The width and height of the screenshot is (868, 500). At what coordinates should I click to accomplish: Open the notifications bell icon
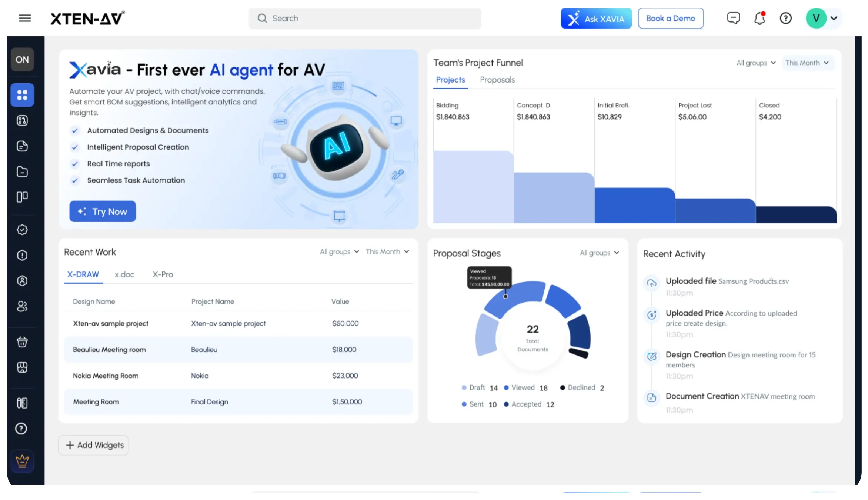tap(759, 18)
